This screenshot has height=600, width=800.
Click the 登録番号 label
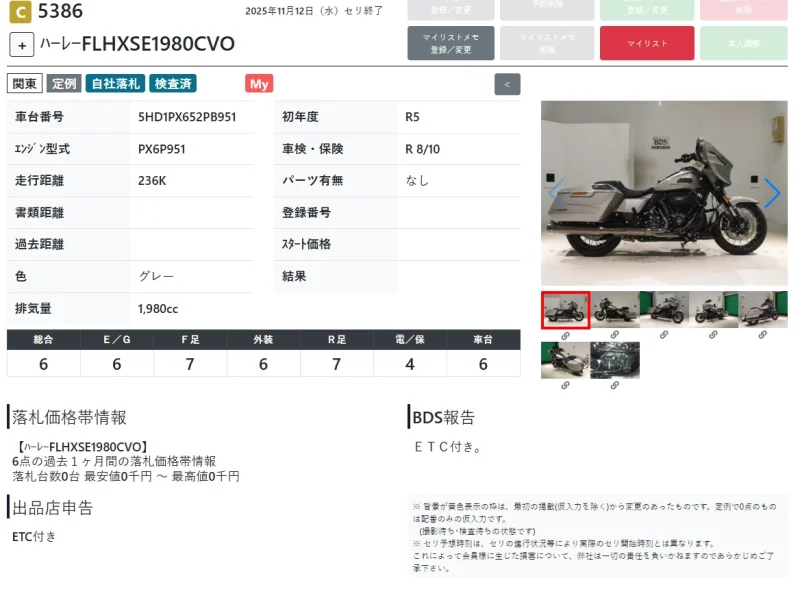306,212
